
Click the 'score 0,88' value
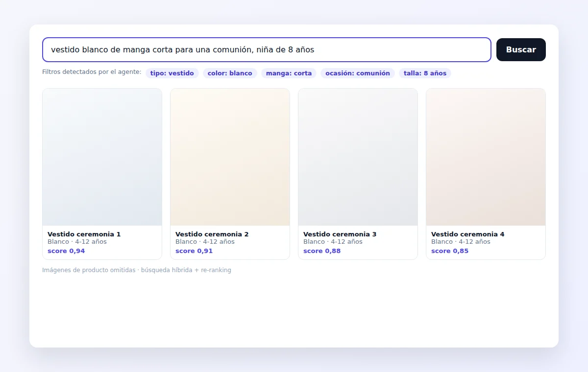(x=322, y=251)
